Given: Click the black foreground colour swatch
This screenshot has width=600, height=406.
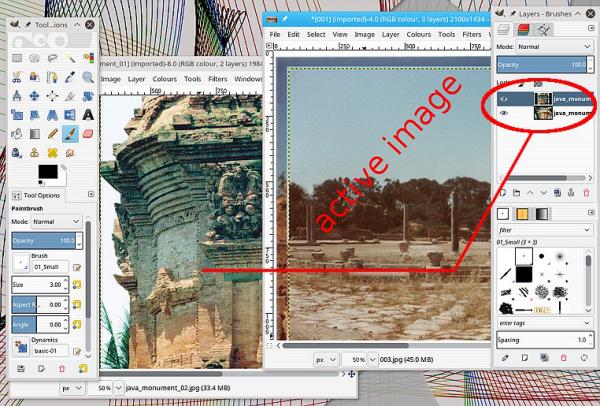Looking at the screenshot, I should [x=48, y=172].
